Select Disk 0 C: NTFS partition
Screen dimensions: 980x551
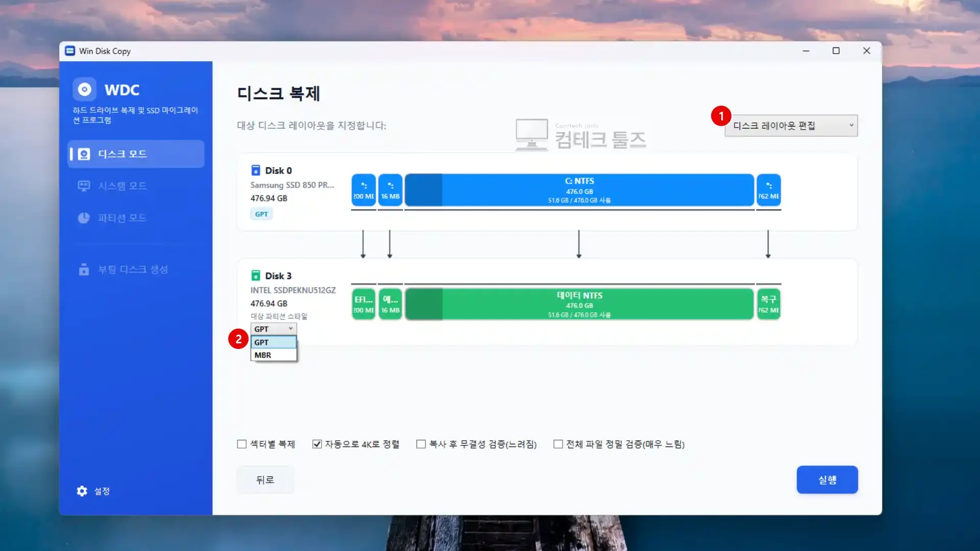pyautogui.click(x=579, y=190)
